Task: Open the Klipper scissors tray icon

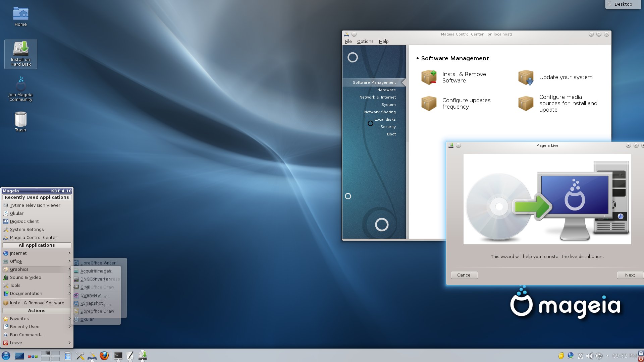Action: point(580,356)
